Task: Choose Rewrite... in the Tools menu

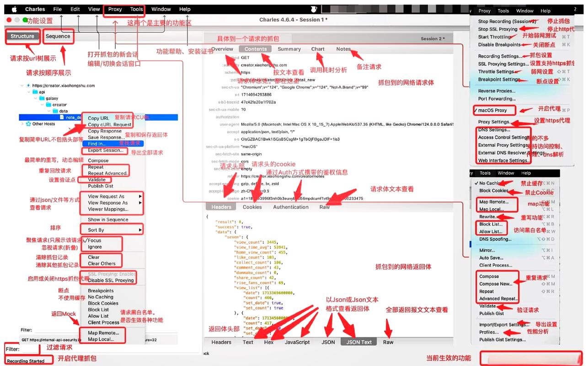Action: 488,217
